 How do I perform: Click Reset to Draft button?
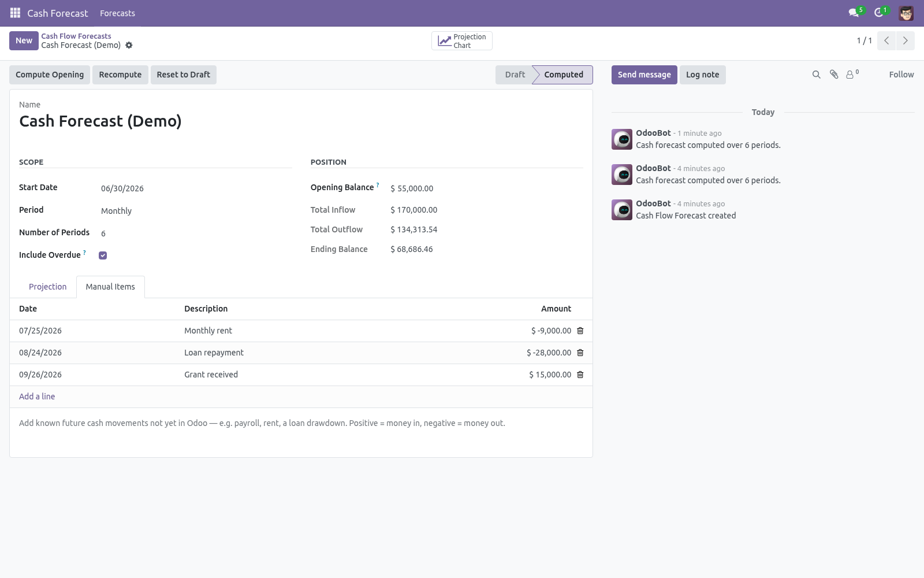(184, 75)
